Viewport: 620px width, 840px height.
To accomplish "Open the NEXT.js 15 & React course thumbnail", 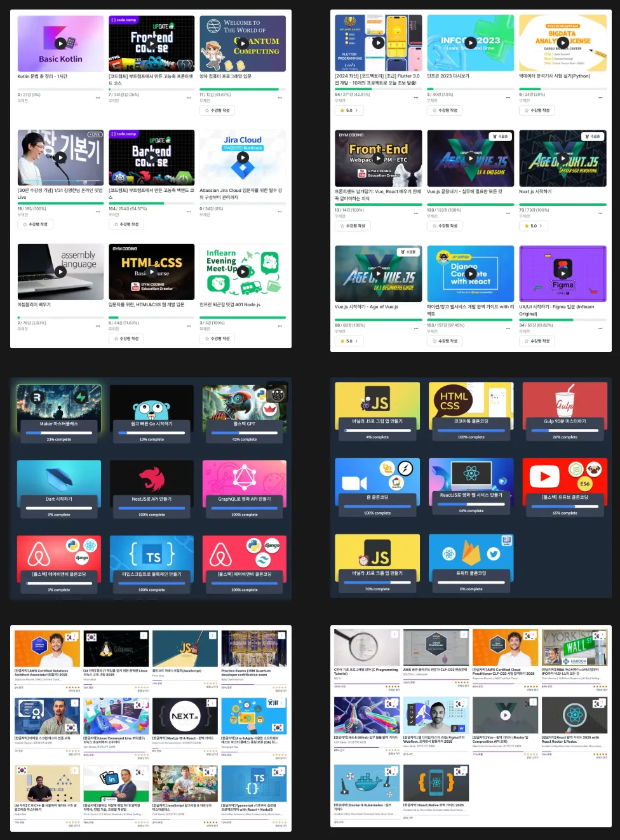I will coord(185,716).
